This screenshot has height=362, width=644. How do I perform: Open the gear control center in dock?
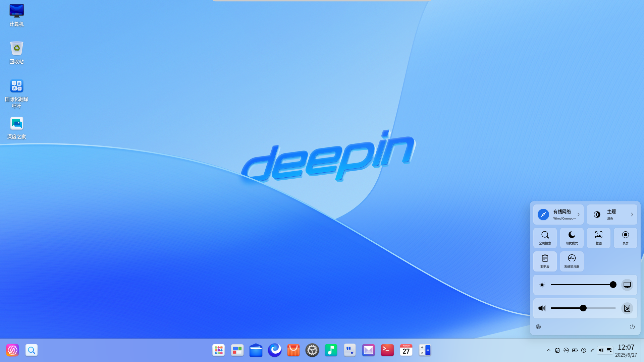click(312, 350)
